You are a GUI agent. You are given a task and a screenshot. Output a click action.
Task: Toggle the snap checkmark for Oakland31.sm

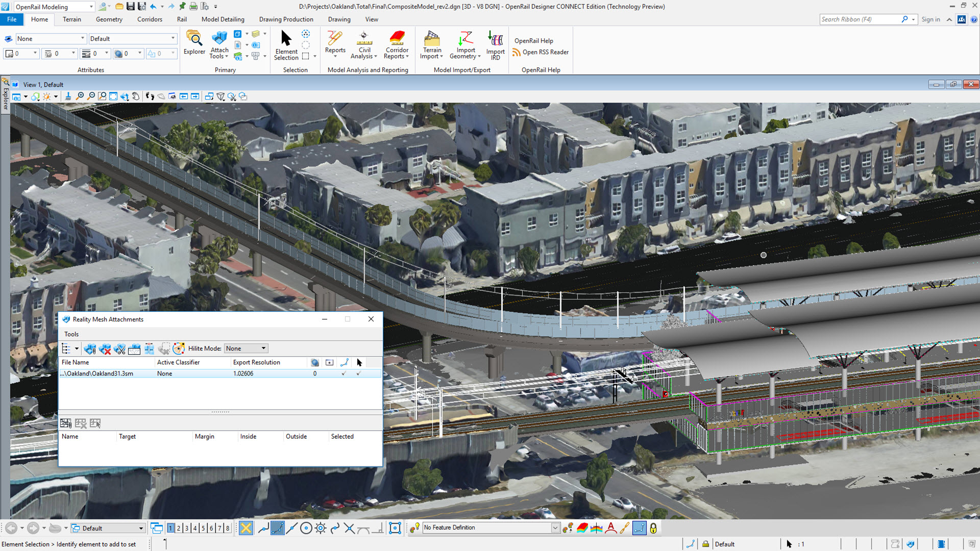pos(344,373)
